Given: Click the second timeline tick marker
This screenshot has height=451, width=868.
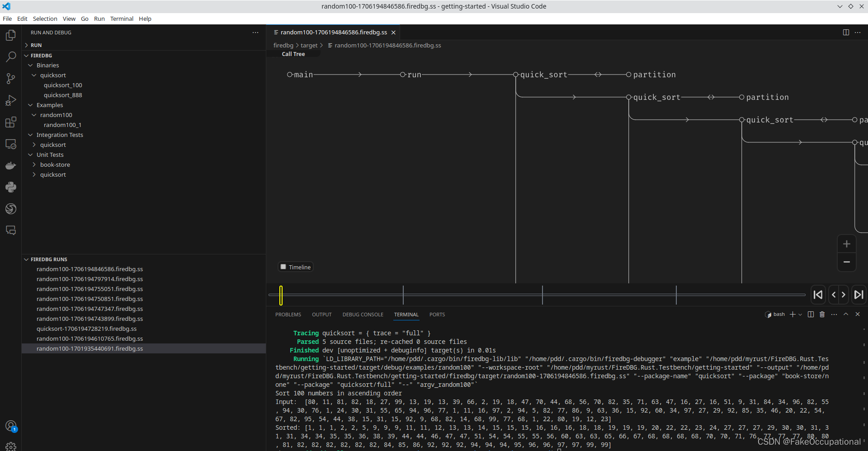Looking at the screenshot, I should pos(542,295).
